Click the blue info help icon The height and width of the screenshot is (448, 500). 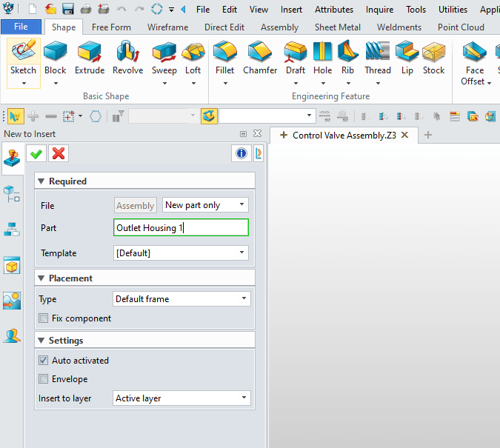point(241,153)
